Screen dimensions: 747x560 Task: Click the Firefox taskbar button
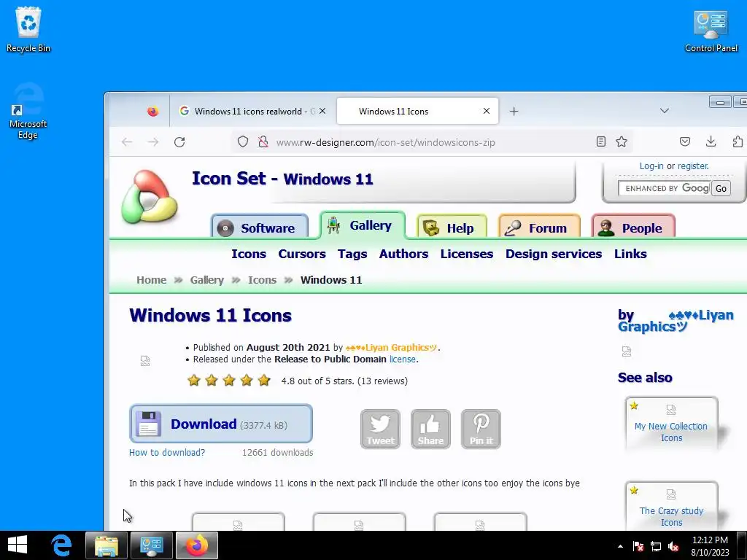point(197,545)
